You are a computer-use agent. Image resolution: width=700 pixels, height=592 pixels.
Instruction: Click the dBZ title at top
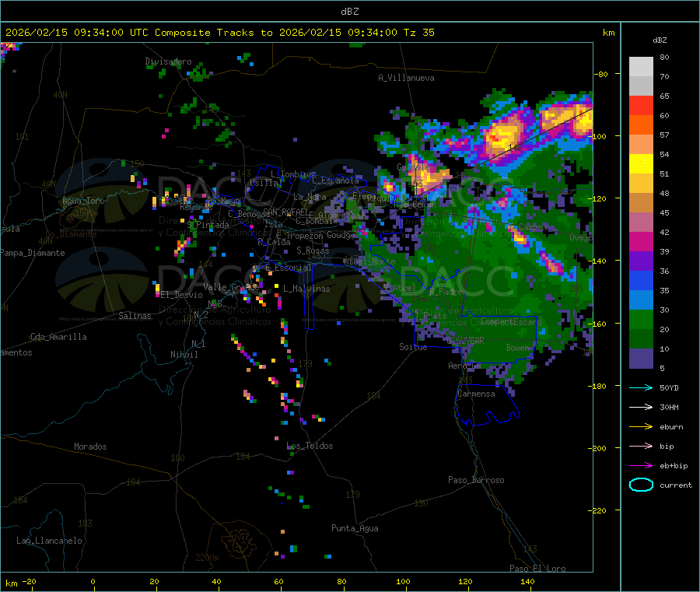(349, 11)
